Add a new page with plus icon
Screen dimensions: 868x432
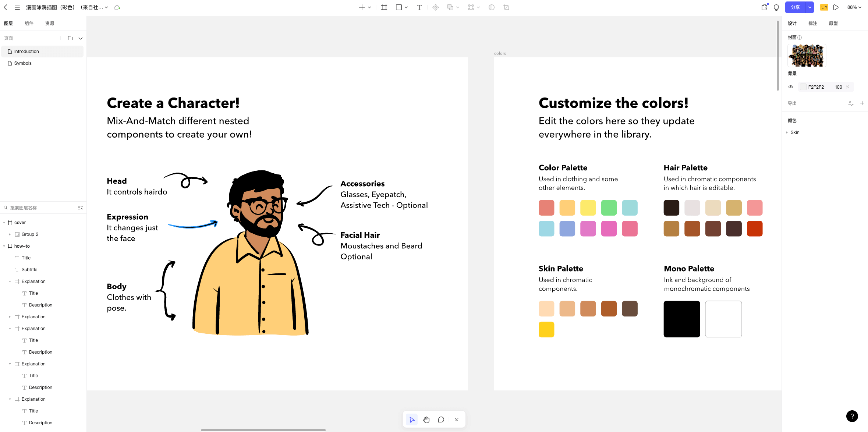60,38
